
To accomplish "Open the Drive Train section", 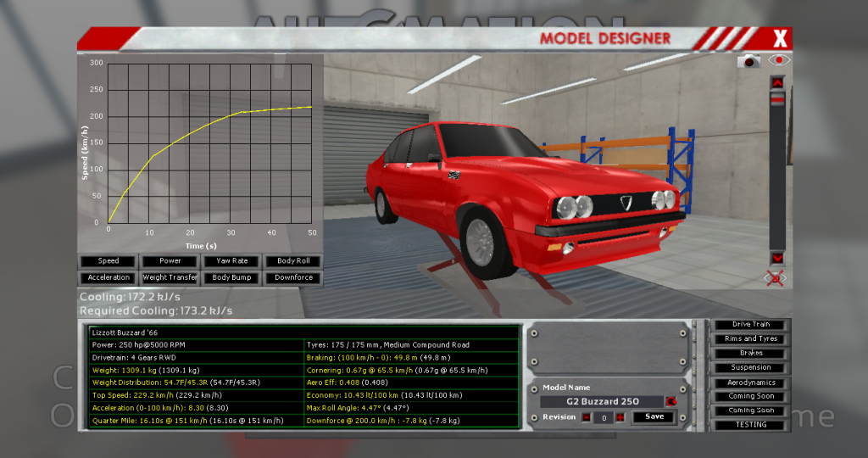I will 751,325.
